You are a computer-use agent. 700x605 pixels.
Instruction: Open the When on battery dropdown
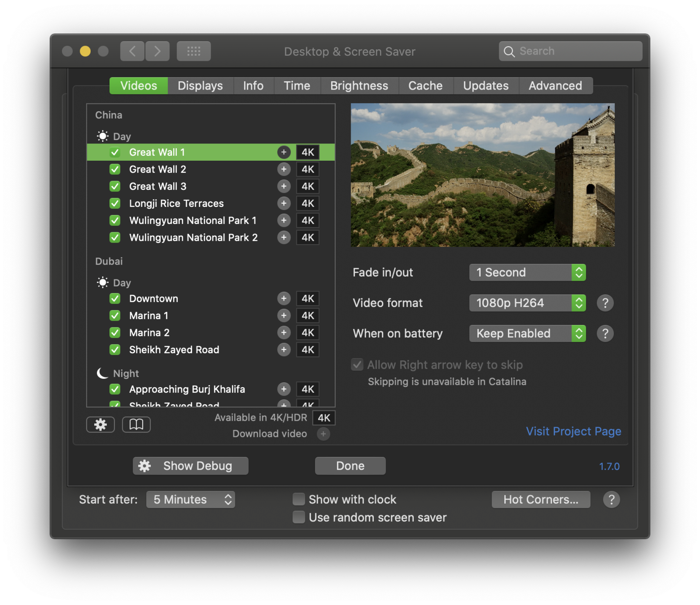[x=527, y=334]
